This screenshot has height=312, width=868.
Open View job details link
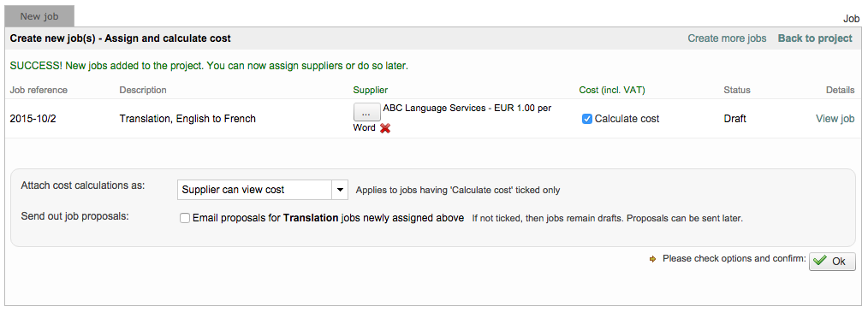(x=835, y=119)
